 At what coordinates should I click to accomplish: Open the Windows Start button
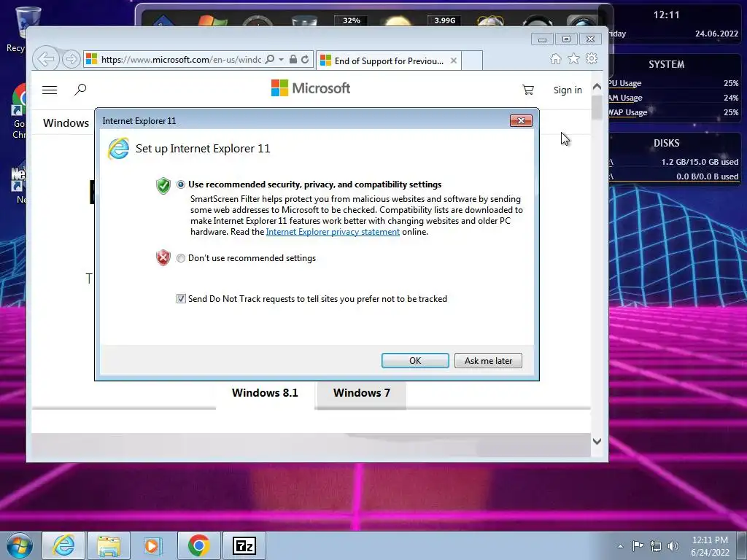(19, 545)
